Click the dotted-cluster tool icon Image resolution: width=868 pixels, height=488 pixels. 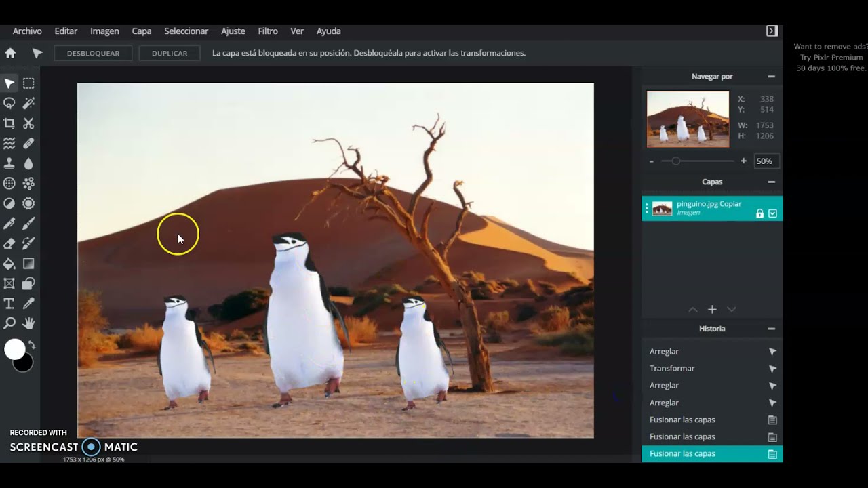pos(28,183)
